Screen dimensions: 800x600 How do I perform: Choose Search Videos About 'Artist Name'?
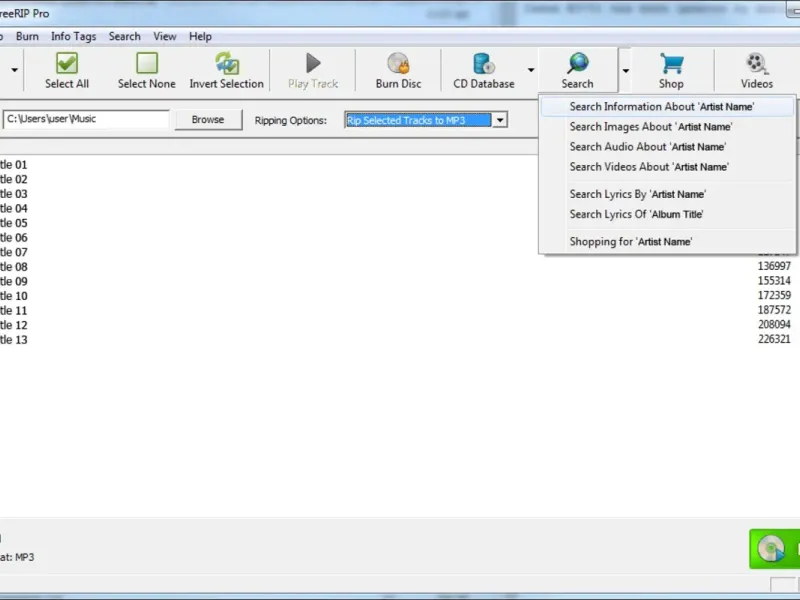tap(667, 167)
